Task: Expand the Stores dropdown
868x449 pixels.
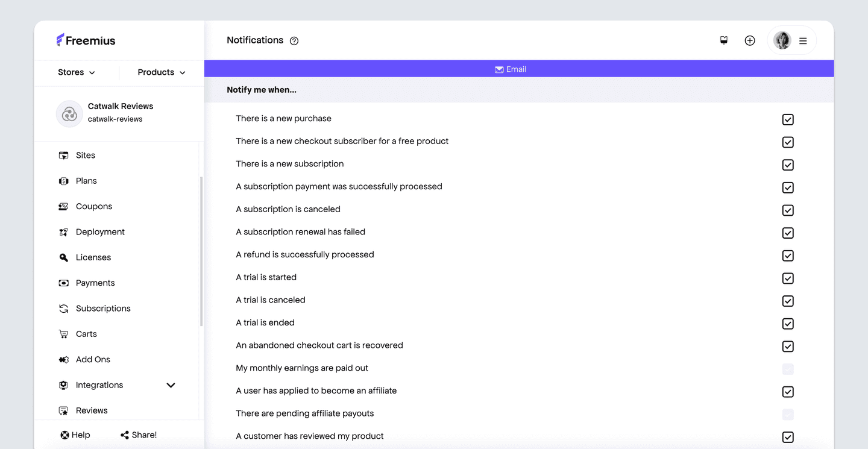Action: coord(76,72)
